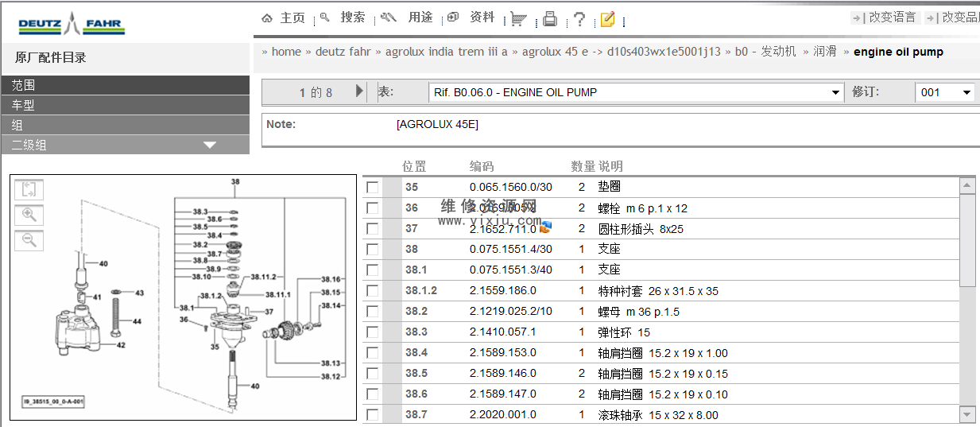The width and height of the screenshot is (980, 427).
Task: Open help via the question mark icon
Action: coord(579,19)
